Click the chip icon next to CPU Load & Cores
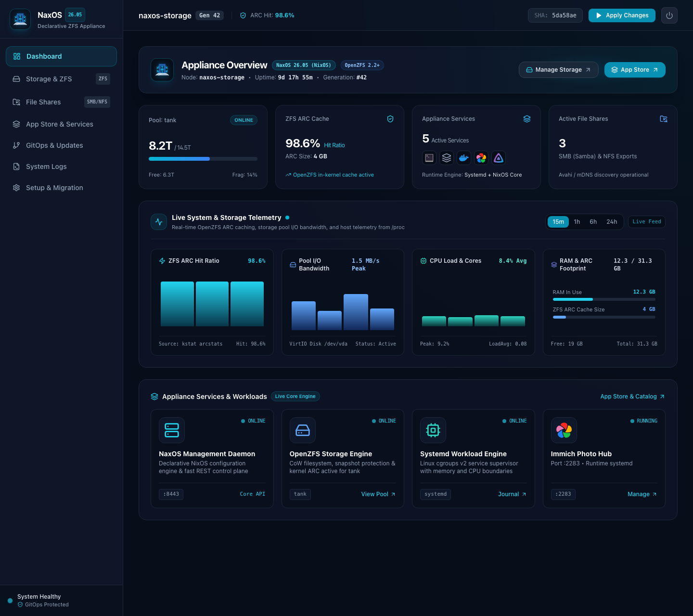Screen dimensions: 693x616 (423, 261)
